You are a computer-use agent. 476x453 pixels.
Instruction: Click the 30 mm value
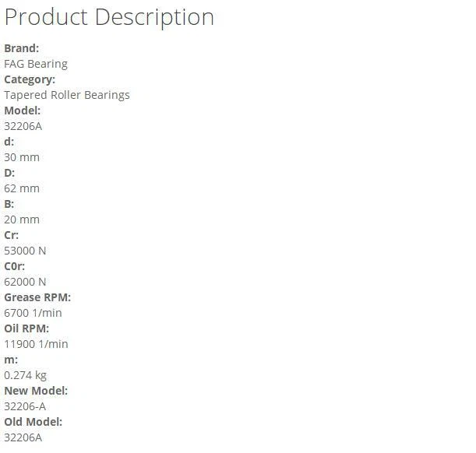coord(22,157)
